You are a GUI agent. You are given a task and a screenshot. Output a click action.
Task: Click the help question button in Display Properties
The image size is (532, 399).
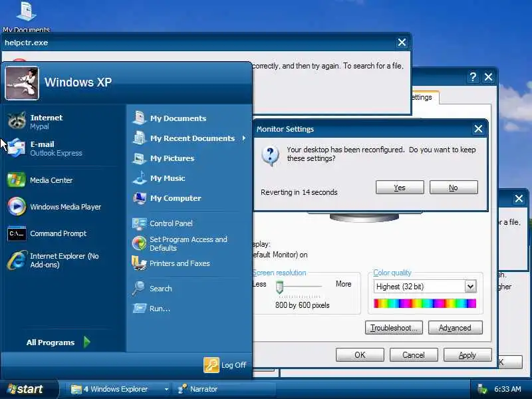[473, 77]
